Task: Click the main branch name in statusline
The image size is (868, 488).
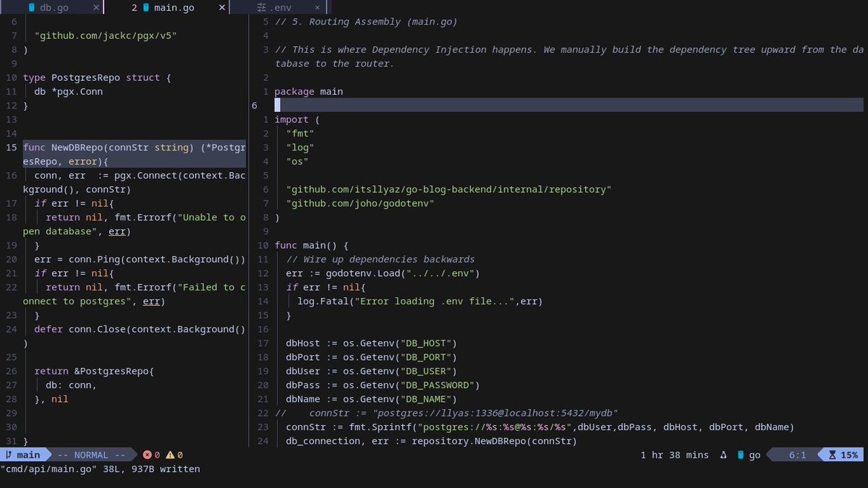Action: click(x=28, y=455)
